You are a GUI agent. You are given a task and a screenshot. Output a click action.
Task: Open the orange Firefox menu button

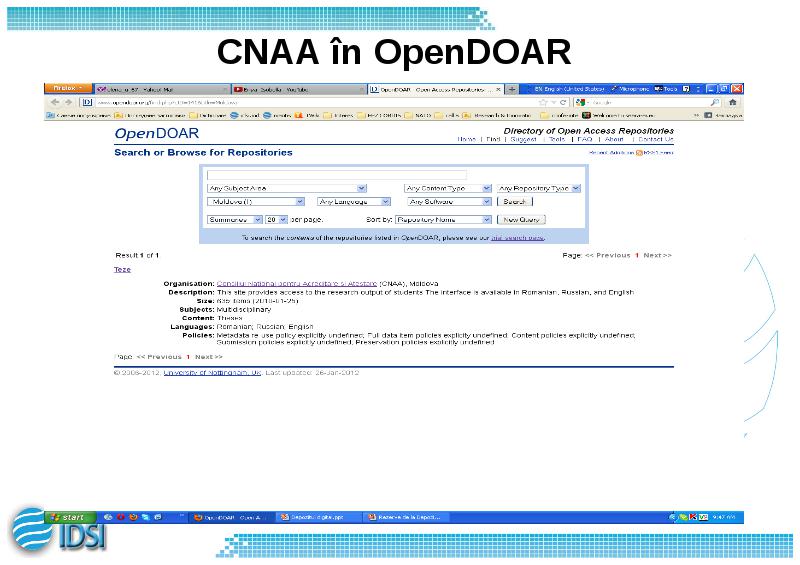point(68,88)
